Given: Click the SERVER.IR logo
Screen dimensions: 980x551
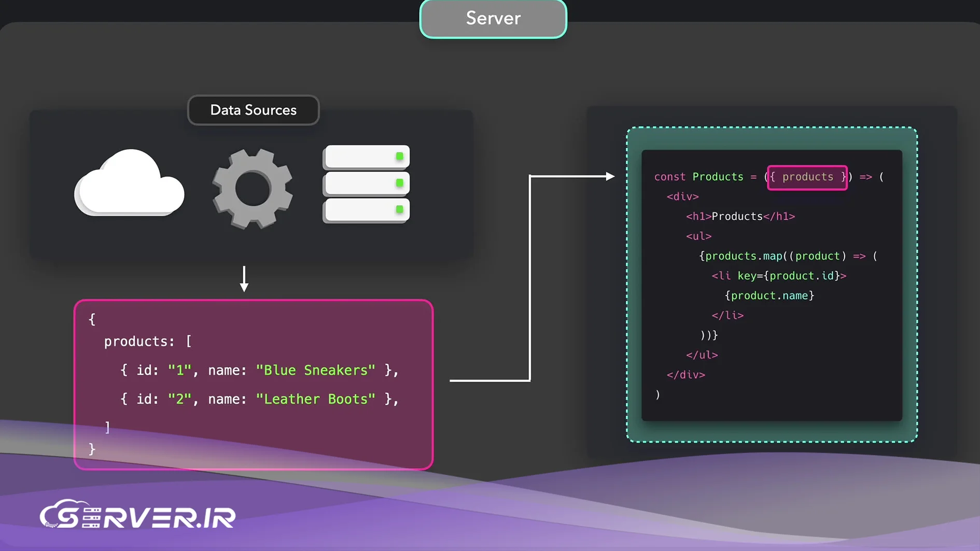Looking at the screenshot, I should 138,515.
